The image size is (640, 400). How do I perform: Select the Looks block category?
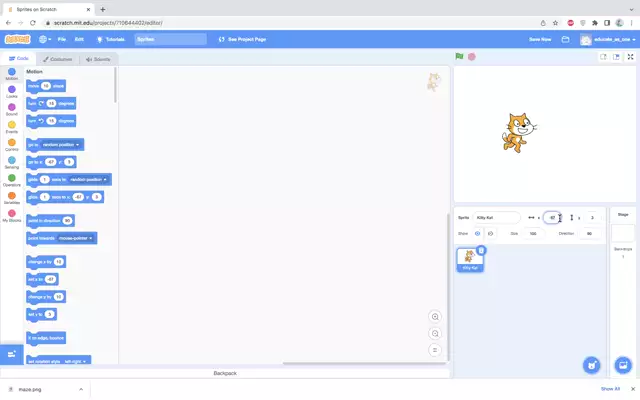[11, 92]
